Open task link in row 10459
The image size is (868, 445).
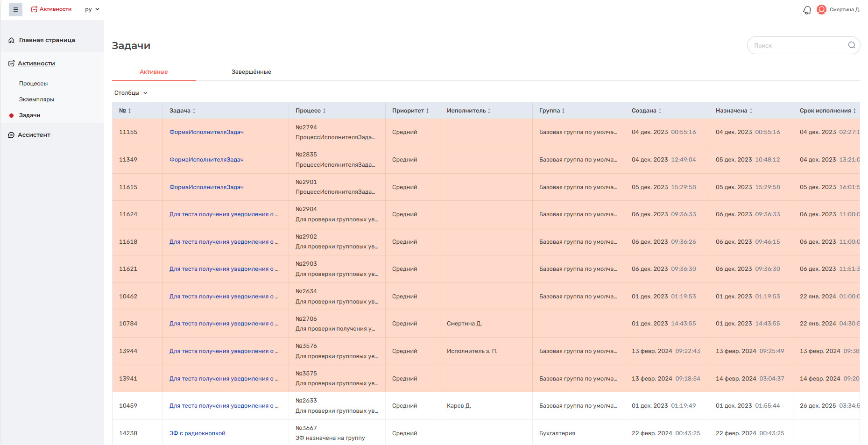coord(224,406)
